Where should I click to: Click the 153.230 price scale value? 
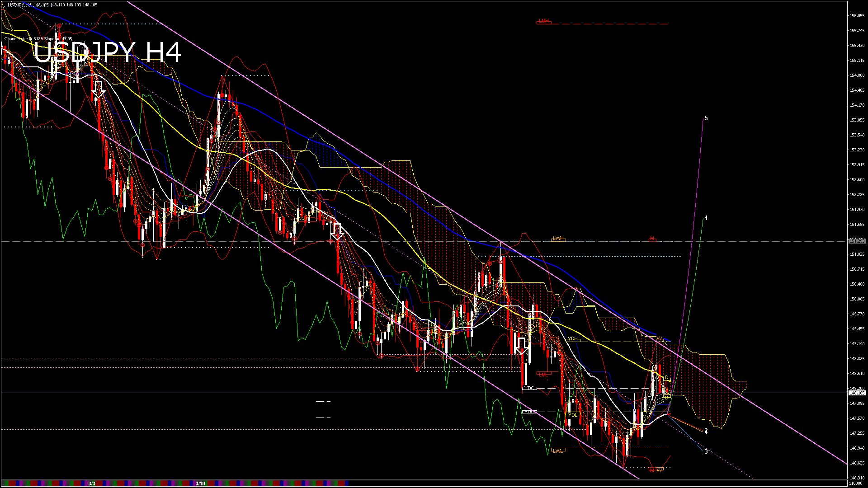coord(857,150)
